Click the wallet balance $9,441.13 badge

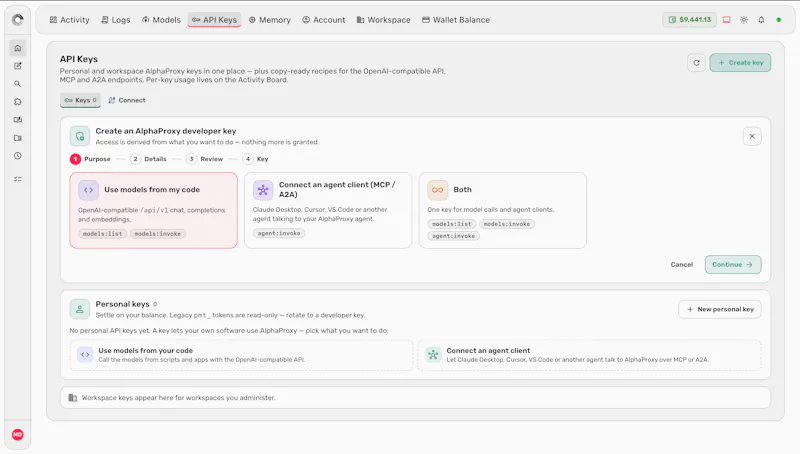coord(690,20)
